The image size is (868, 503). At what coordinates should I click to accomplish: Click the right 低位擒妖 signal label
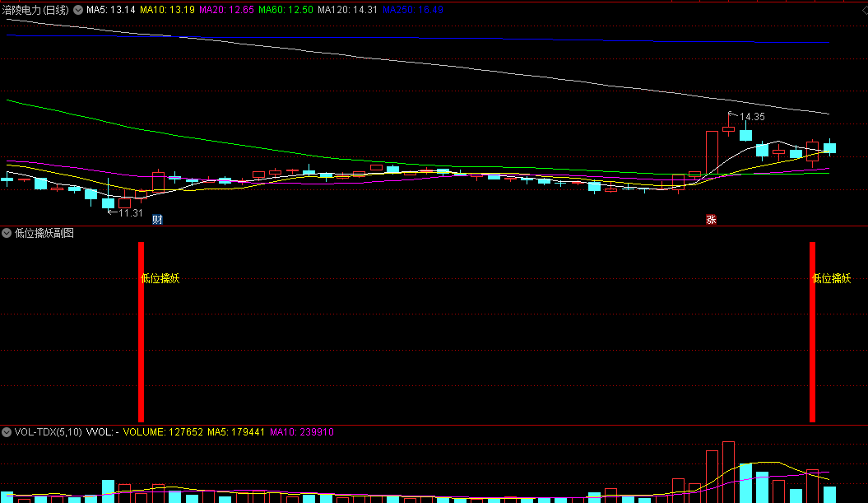point(832,278)
